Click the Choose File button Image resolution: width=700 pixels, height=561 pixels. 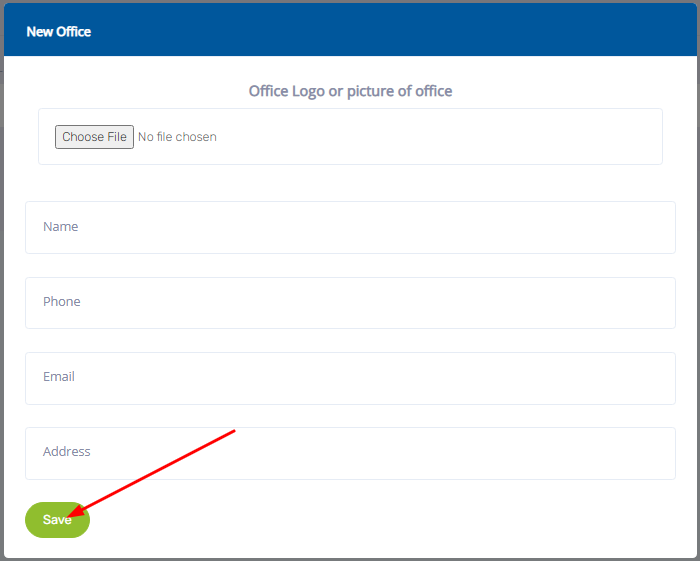pyautogui.click(x=94, y=137)
